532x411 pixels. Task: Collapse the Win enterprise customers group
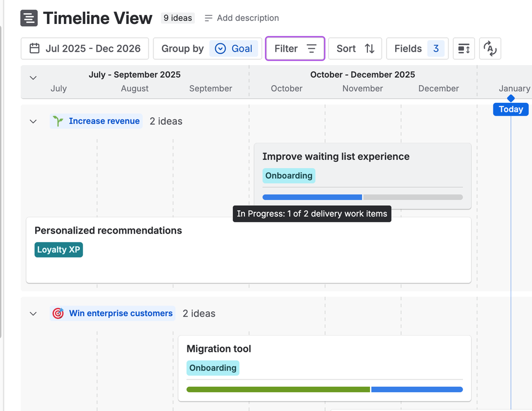click(x=33, y=313)
